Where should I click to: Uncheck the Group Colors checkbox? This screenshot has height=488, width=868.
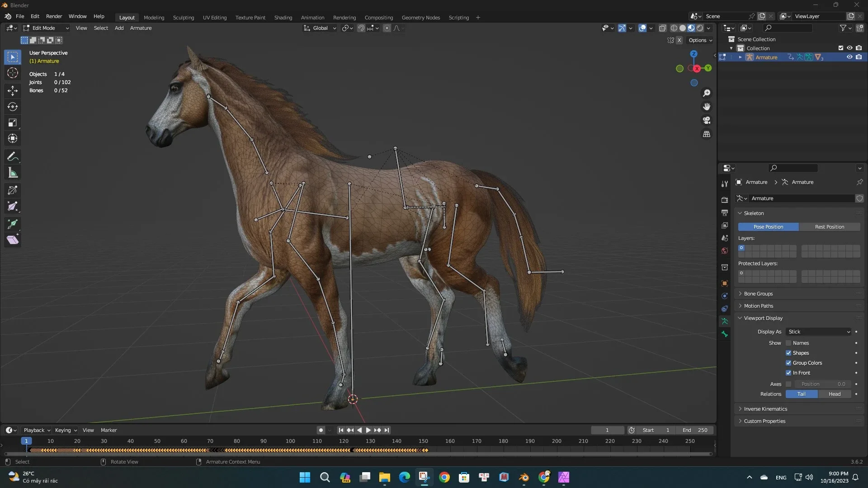point(788,363)
